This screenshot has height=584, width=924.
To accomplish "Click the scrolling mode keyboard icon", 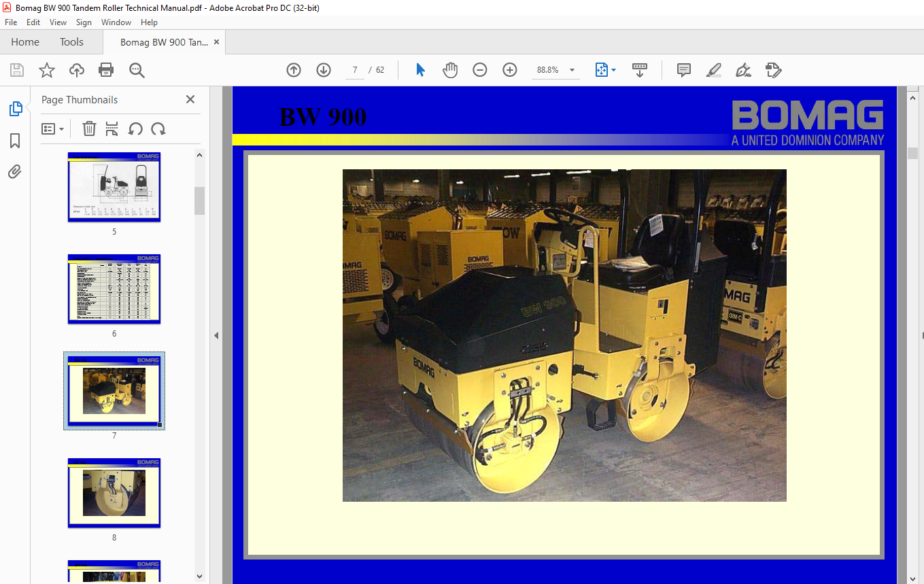I will tap(640, 70).
